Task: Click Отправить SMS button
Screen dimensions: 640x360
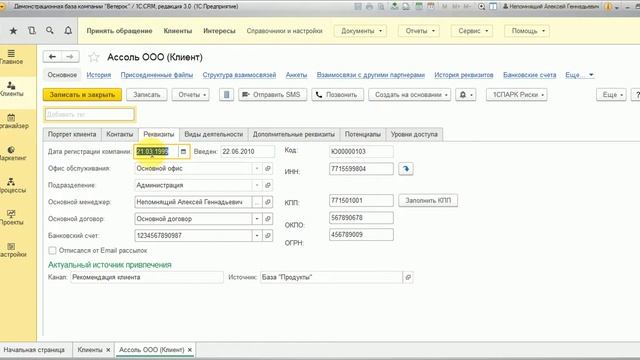Action: pyautogui.click(x=272, y=95)
